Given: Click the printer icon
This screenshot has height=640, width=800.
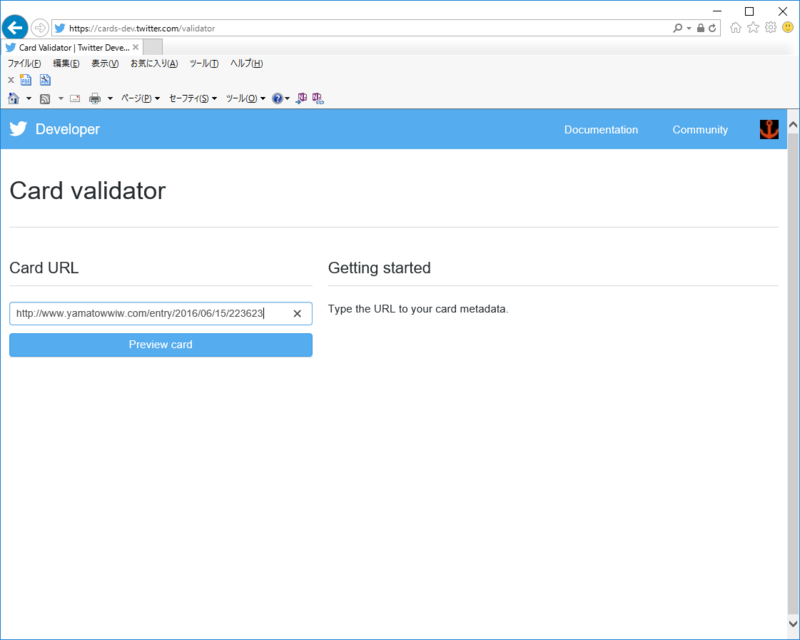Looking at the screenshot, I should pos(95,99).
